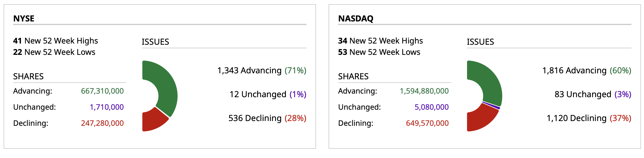
Task: Select the green advancing slice in NASDAQ donut
Action: [x=489, y=83]
